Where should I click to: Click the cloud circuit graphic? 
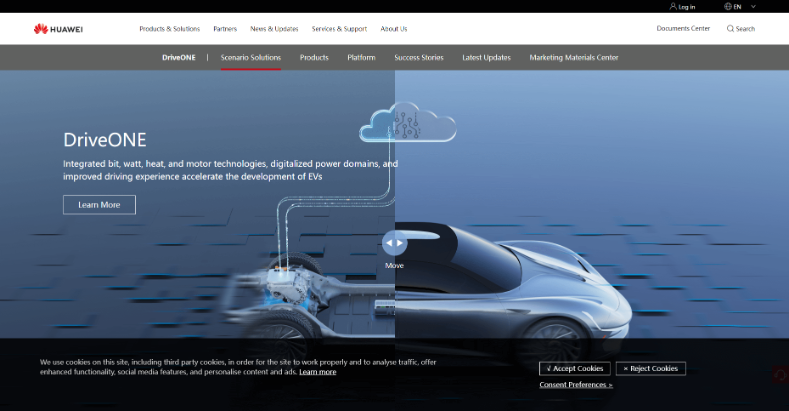point(408,122)
